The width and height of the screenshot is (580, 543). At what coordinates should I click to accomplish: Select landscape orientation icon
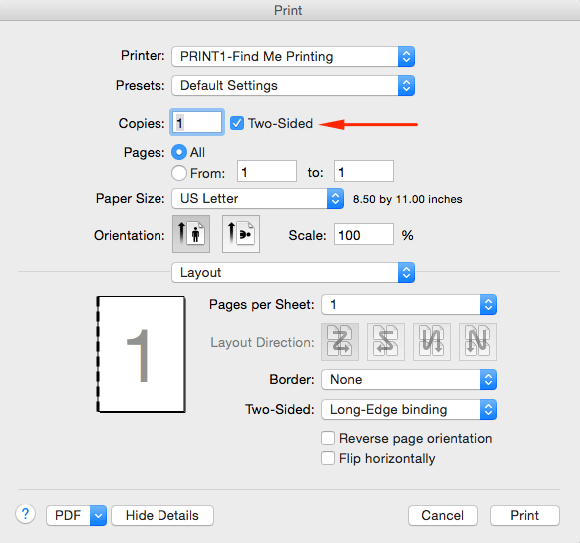(241, 234)
